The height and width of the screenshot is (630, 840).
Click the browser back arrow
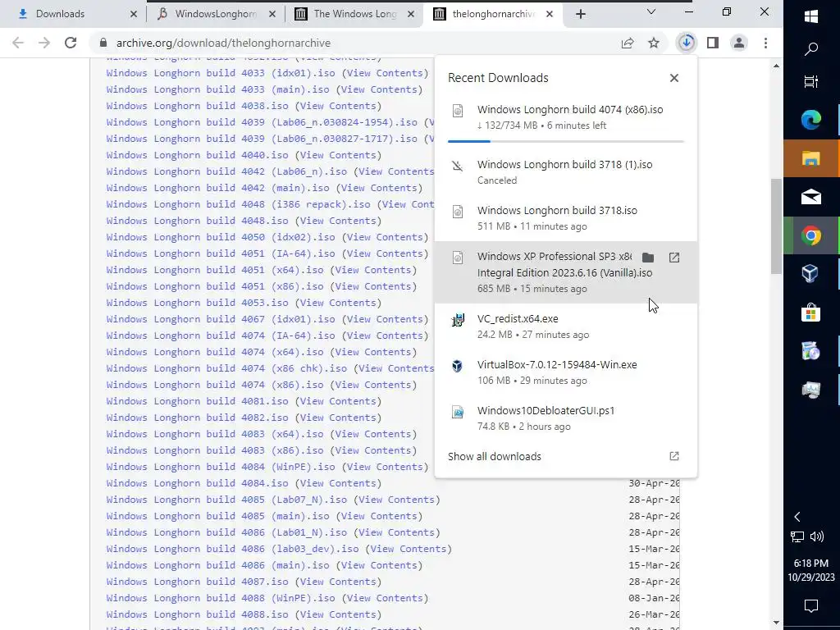click(x=18, y=43)
